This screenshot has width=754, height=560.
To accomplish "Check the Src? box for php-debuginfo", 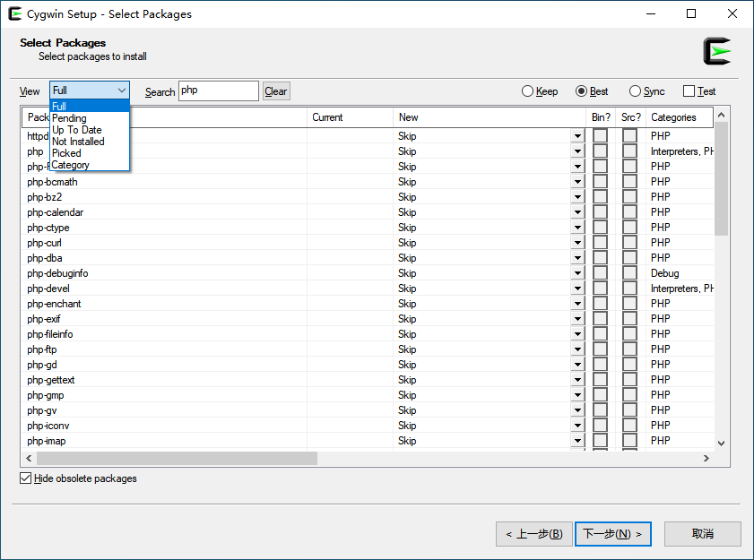I will (629, 273).
